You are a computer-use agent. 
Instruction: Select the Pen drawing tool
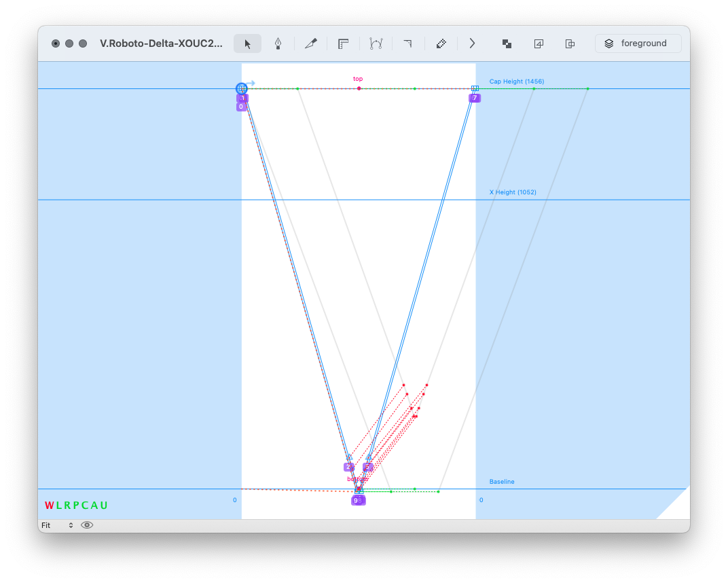(x=278, y=43)
